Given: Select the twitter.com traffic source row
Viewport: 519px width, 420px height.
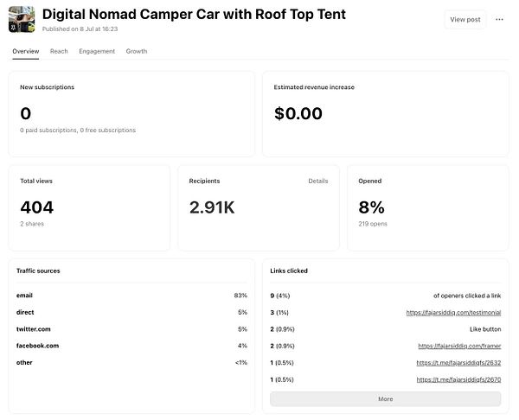Looking at the screenshot, I should click(x=131, y=329).
